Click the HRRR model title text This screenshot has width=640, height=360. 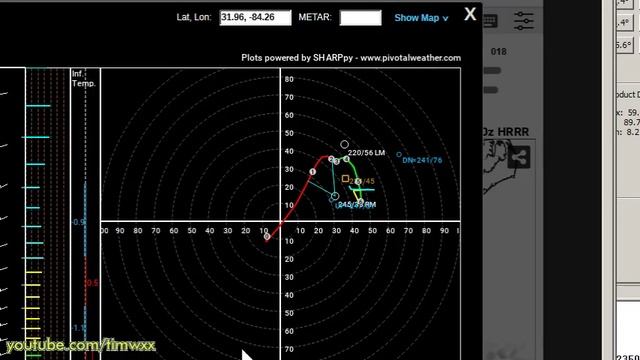tap(506, 132)
